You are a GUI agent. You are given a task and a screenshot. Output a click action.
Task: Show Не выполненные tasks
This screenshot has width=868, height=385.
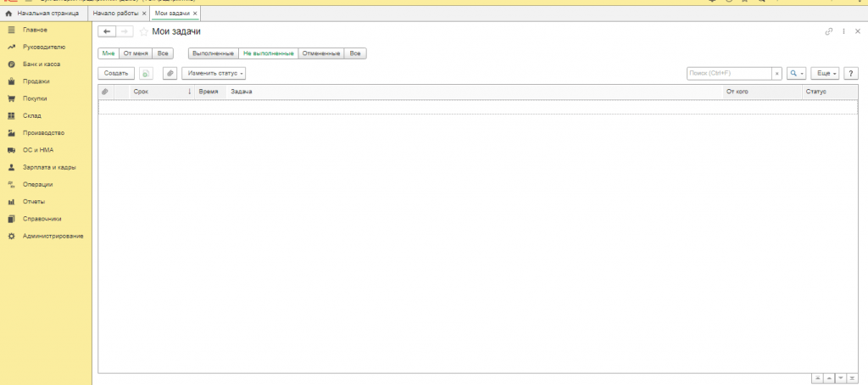click(269, 53)
